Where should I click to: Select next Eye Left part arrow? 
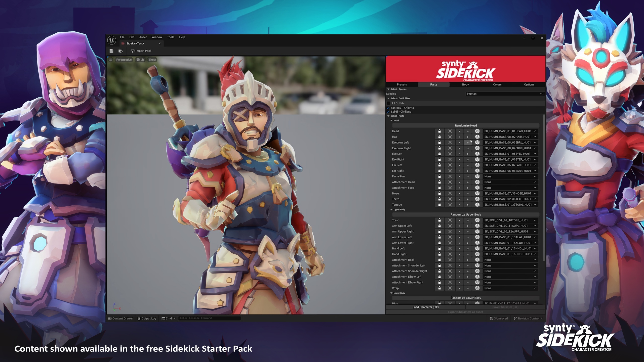pyautogui.click(x=468, y=154)
